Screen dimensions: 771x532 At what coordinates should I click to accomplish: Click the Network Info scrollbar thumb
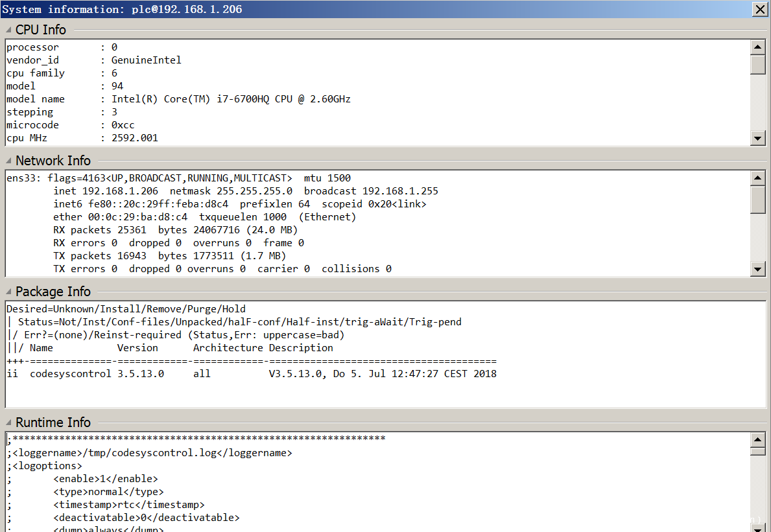pos(757,199)
